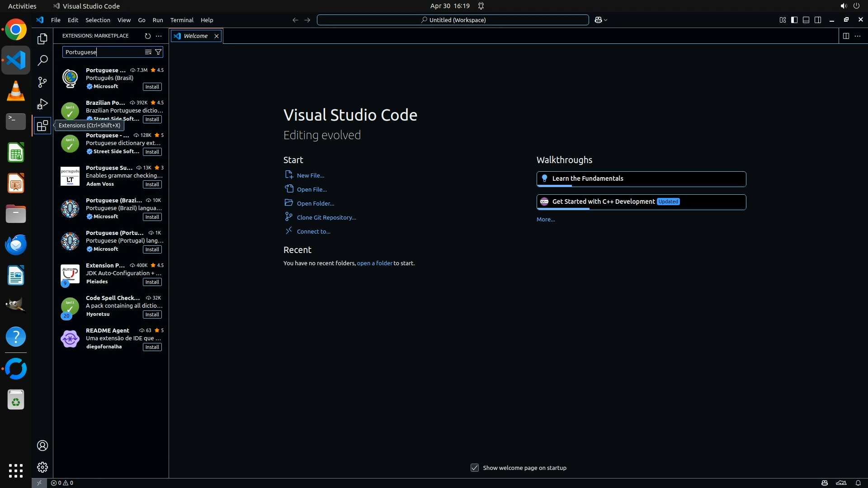868x488 pixels.
Task: Open the Selection menu
Action: pos(98,20)
